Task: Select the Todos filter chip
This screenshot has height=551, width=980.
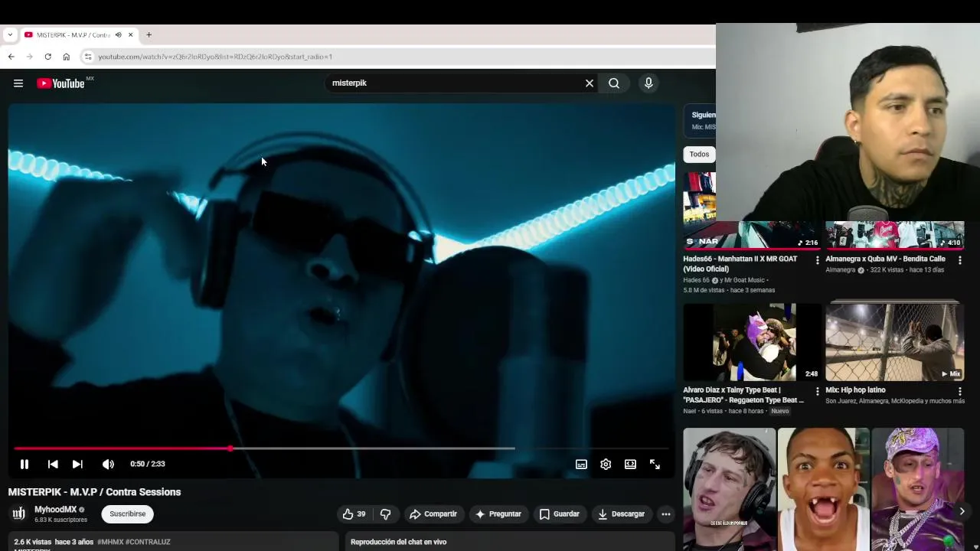Action: point(699,155)
